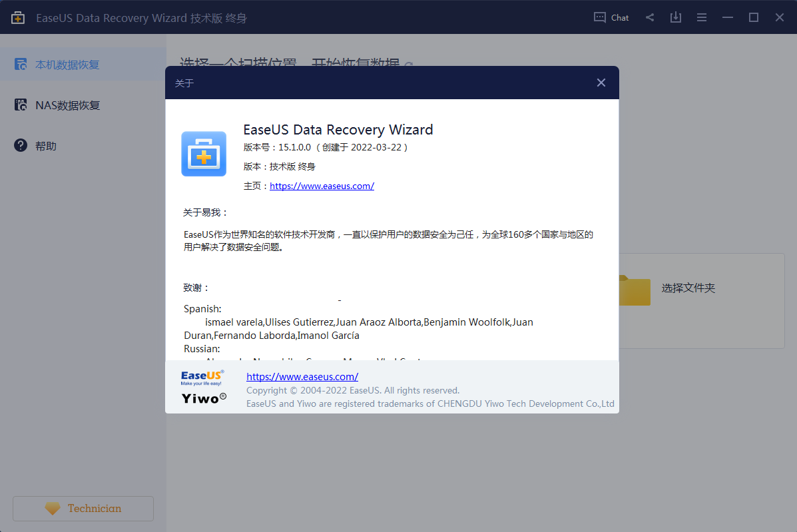Click the trademark notice about CHENGDU Yiwo Tech
This screenshot has height=532, width=797.
click(430, 403)
